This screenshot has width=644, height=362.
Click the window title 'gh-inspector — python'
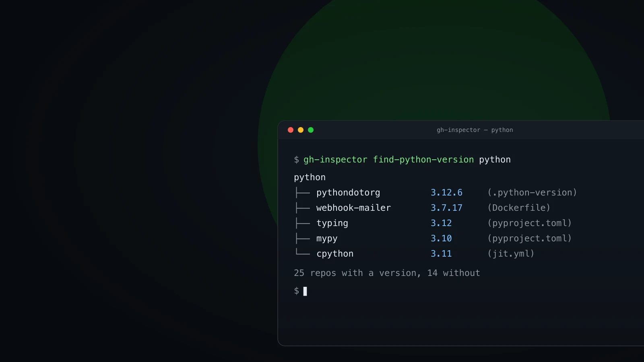[475, 130]
